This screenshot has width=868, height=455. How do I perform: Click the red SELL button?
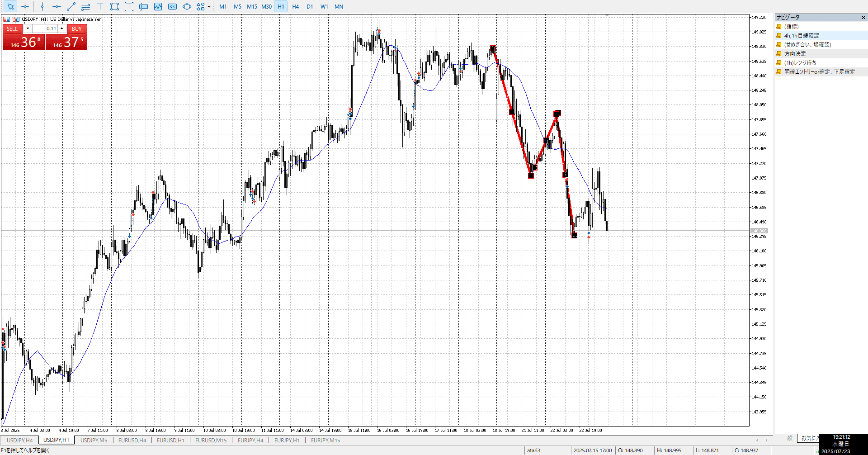point(12,28)
